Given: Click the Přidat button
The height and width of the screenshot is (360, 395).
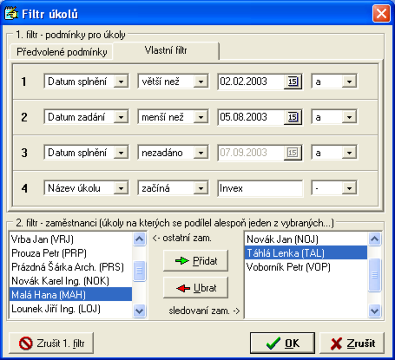Looking at the screenshot, I should pyautogui.click(x=196, y=261).
